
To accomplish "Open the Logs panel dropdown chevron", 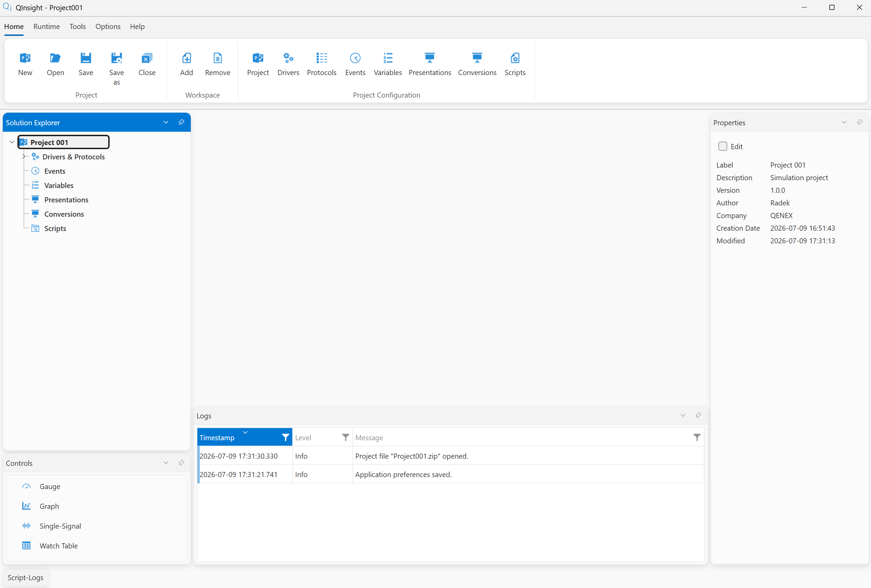I will (x=683, y=415).
